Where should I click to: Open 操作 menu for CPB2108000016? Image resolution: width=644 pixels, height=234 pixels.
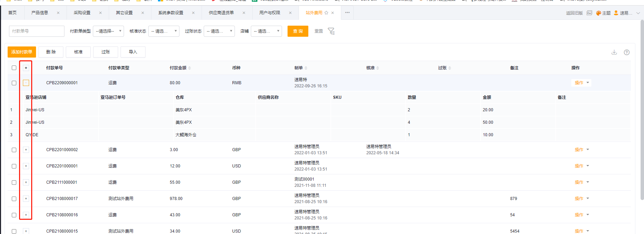tap(581, 215)
